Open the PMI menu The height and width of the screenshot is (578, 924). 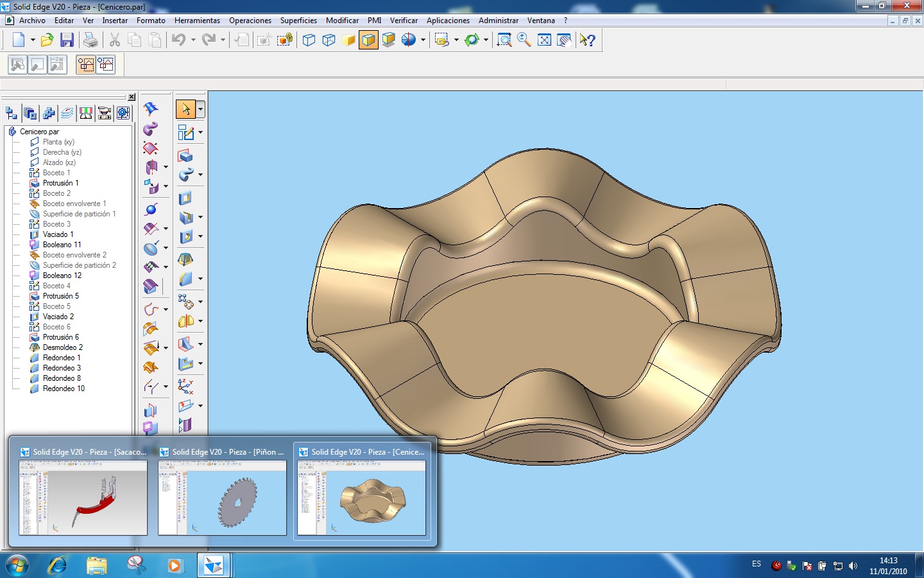(x=374, y=21)
